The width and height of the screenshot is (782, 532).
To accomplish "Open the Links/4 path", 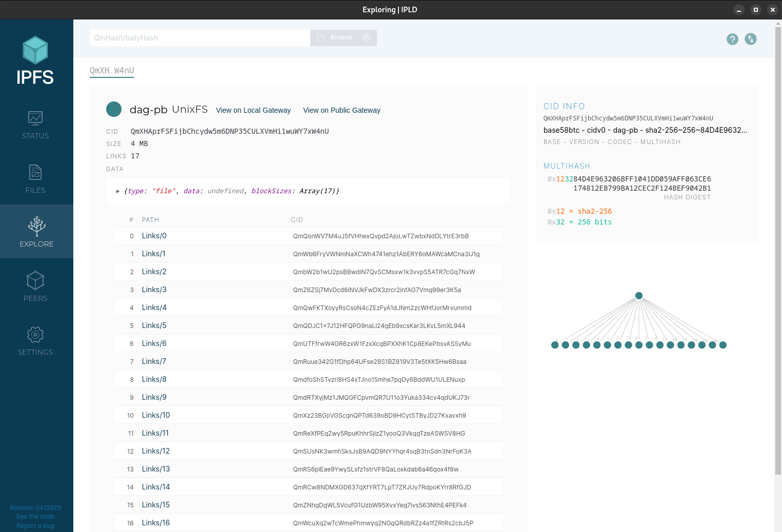I will point(154,308).
